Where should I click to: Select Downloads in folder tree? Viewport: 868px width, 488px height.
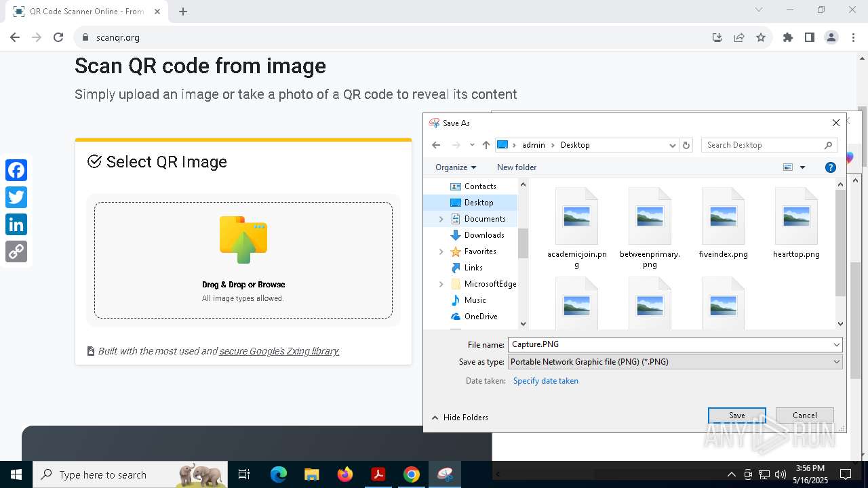484,235
